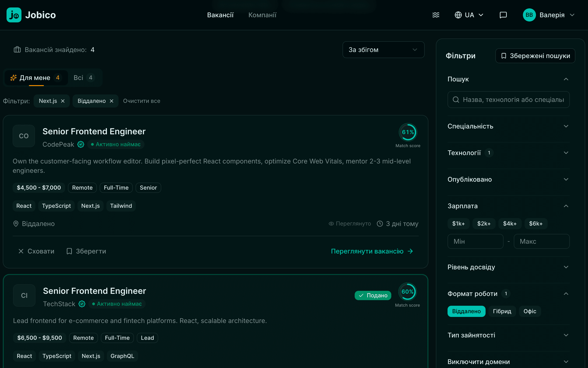Click the location pin icon by Віддалено
This screenshot has width=588, height=368.
tap(16, 224)
